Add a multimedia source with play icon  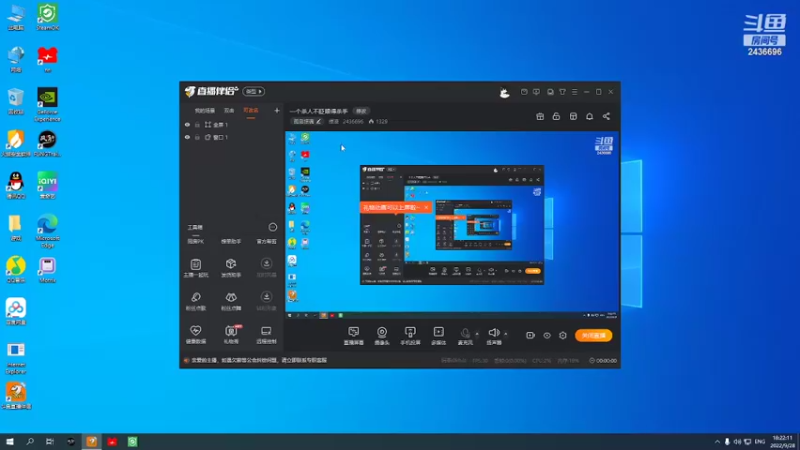tap(439, 335)
